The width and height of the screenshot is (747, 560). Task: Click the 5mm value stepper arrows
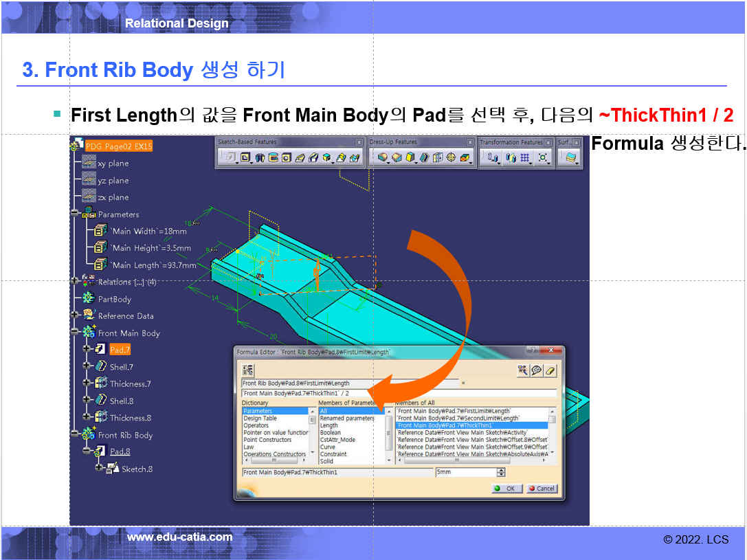(501, 473)
